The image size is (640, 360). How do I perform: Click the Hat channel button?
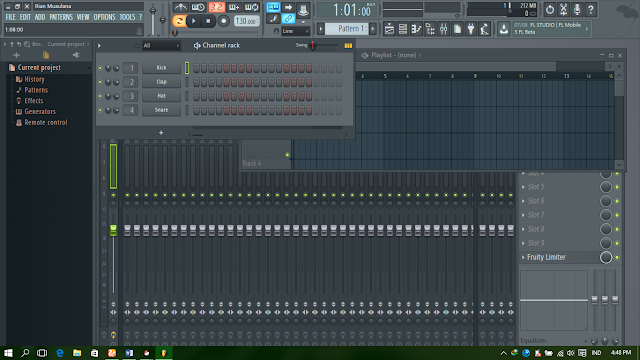(162, 96)
